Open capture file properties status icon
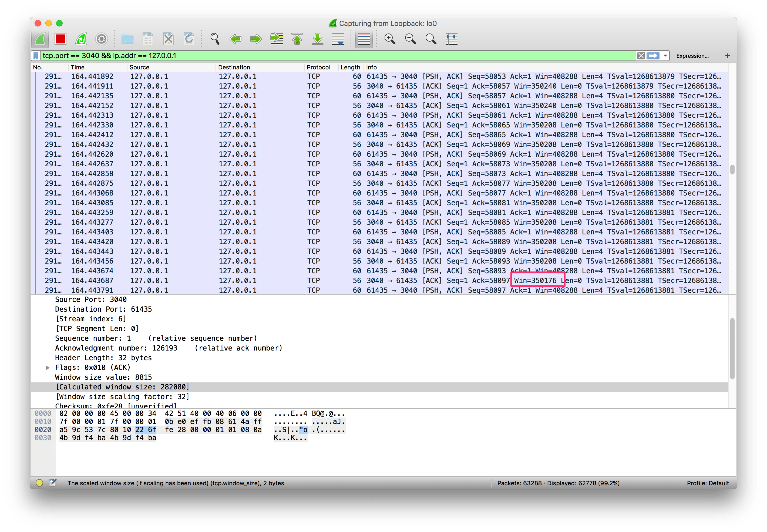 tap(53, 483)
